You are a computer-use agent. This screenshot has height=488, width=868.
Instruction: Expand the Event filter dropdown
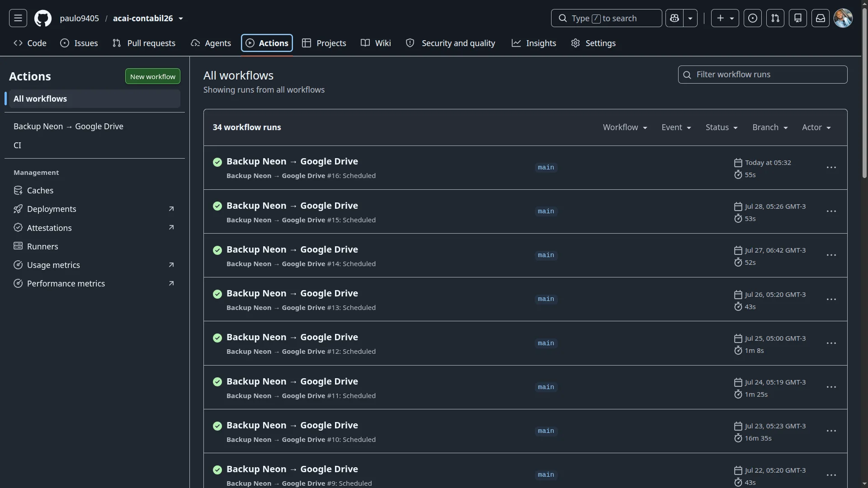tap(676, 127)
